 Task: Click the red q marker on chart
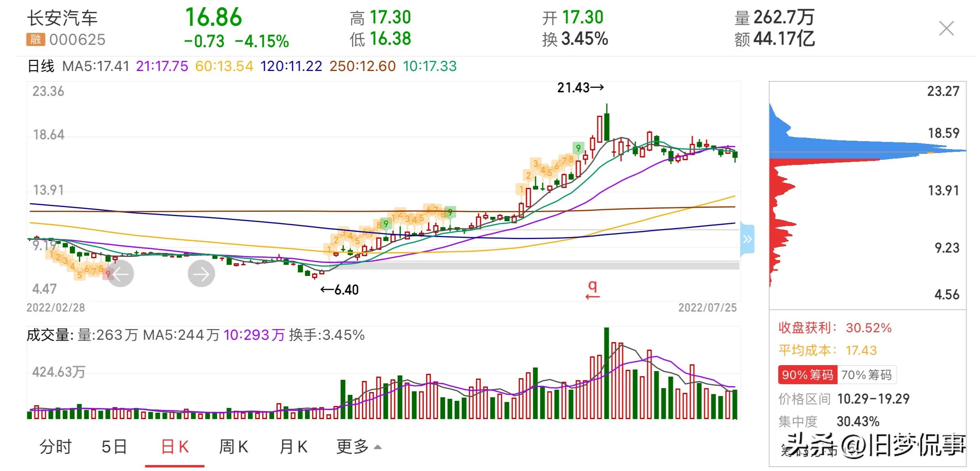click(x=593, y=290)
